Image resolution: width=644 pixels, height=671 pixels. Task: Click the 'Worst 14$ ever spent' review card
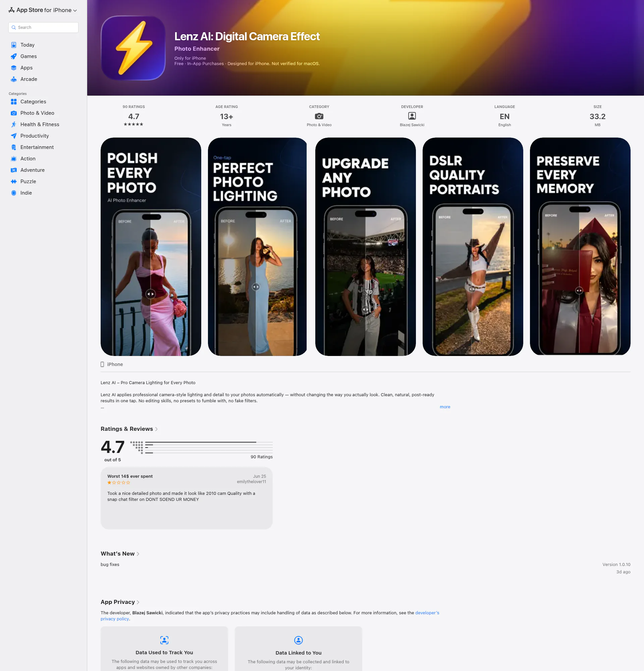tap(186, 498)
